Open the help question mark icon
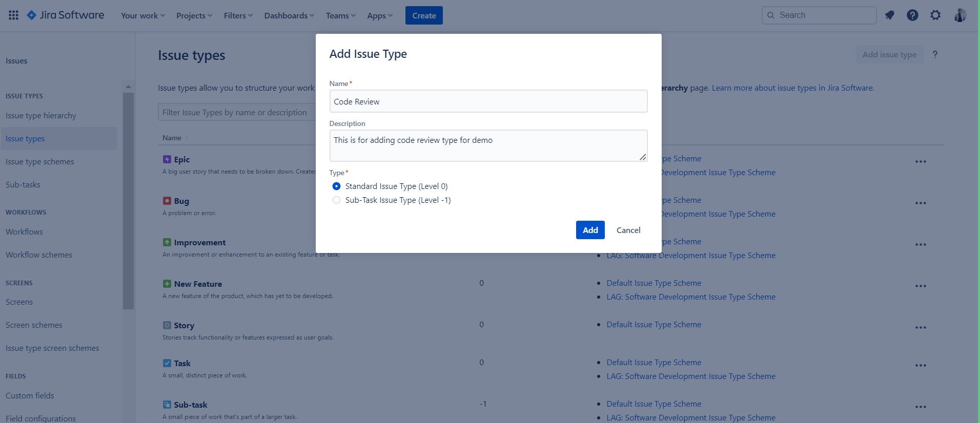The image size is (980, 423). point(912,15)
